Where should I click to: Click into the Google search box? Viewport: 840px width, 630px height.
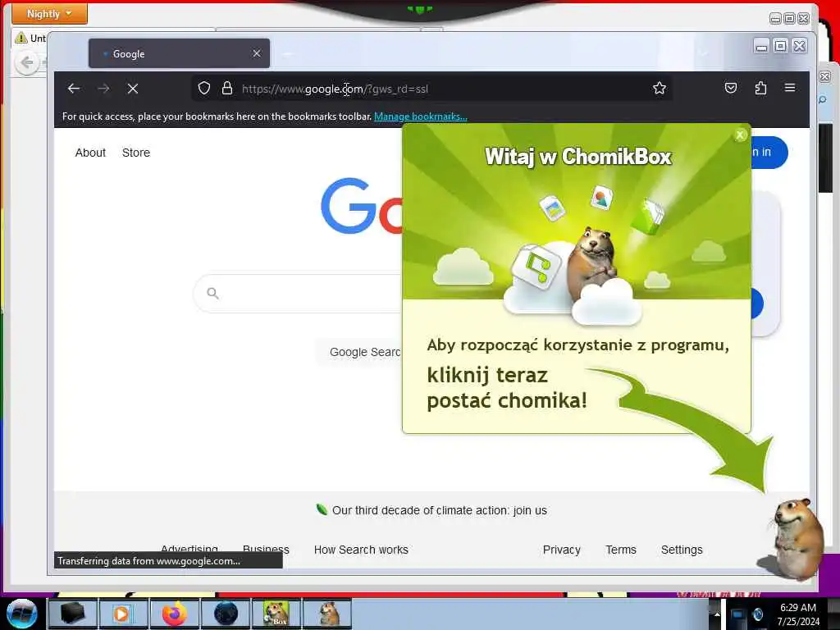[298, 294]
